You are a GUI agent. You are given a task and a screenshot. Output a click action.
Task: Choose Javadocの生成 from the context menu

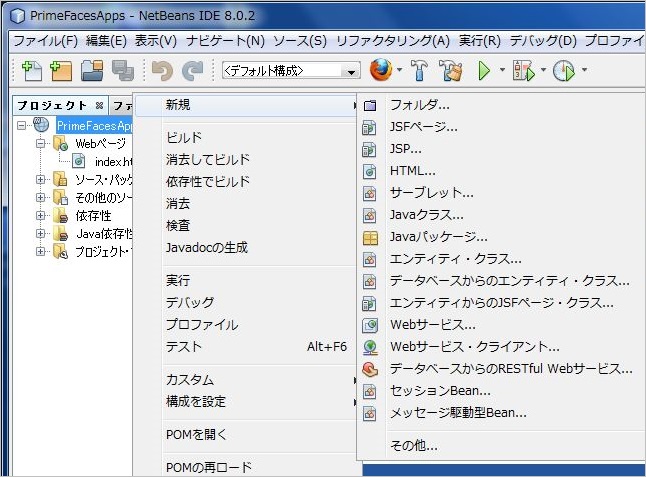246,247
